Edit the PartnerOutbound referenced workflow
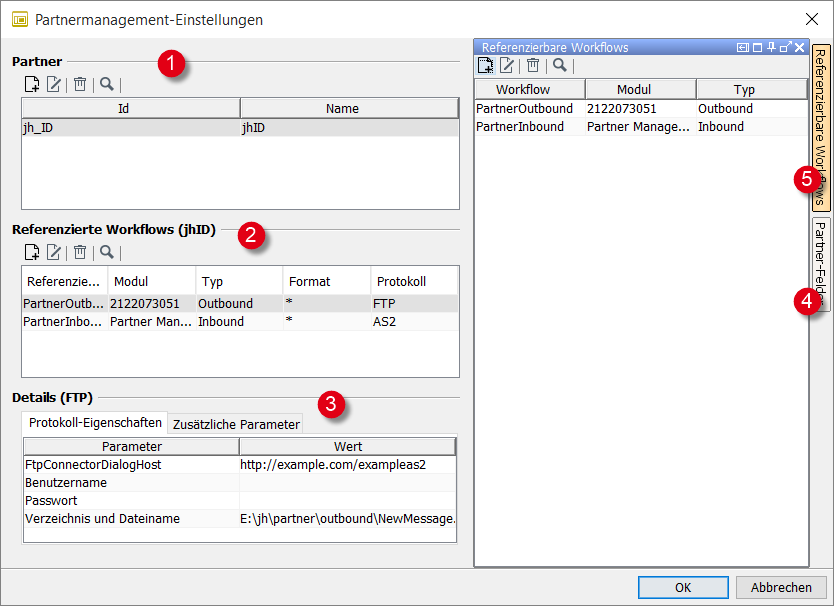The image size is (834, 606). point(53,253)
